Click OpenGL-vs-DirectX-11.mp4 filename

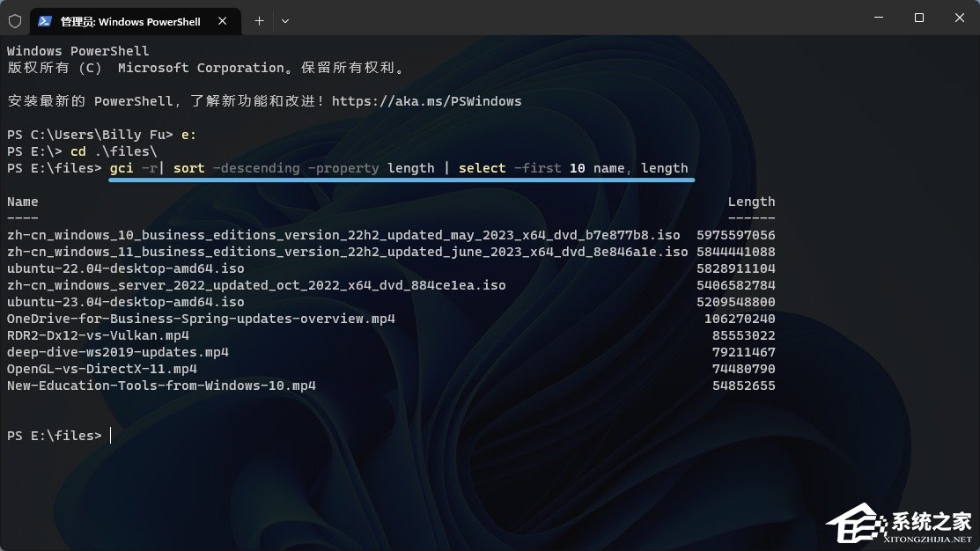coord(102,369)
